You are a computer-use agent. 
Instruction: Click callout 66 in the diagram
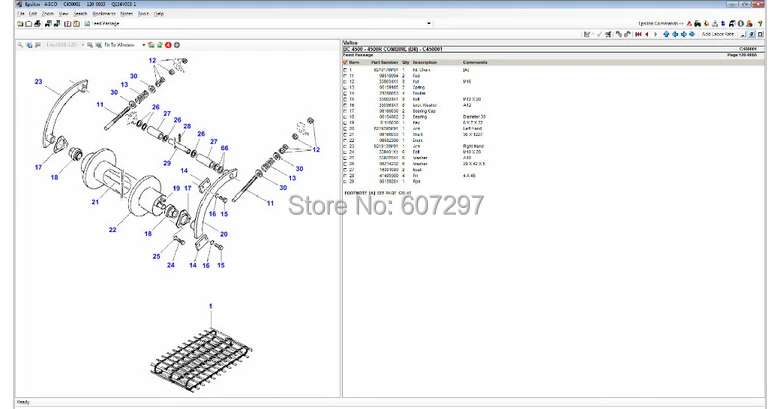click(x=224, y=148)
